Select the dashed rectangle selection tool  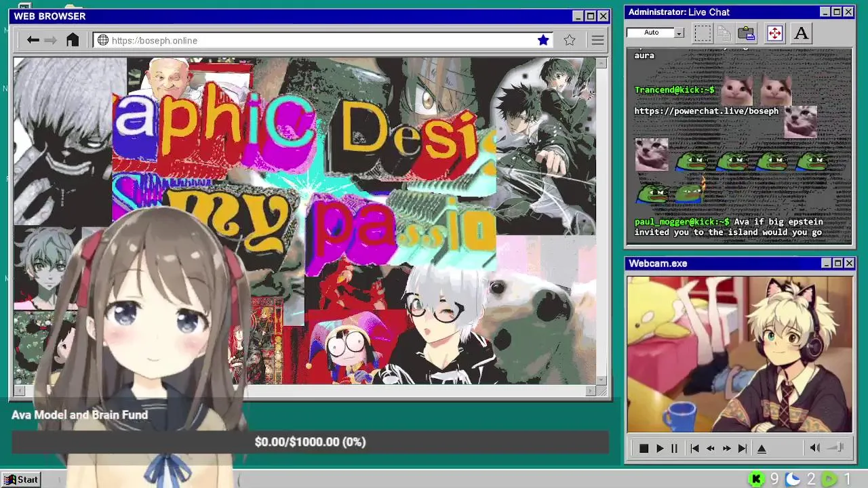click(x=703, y=33)
